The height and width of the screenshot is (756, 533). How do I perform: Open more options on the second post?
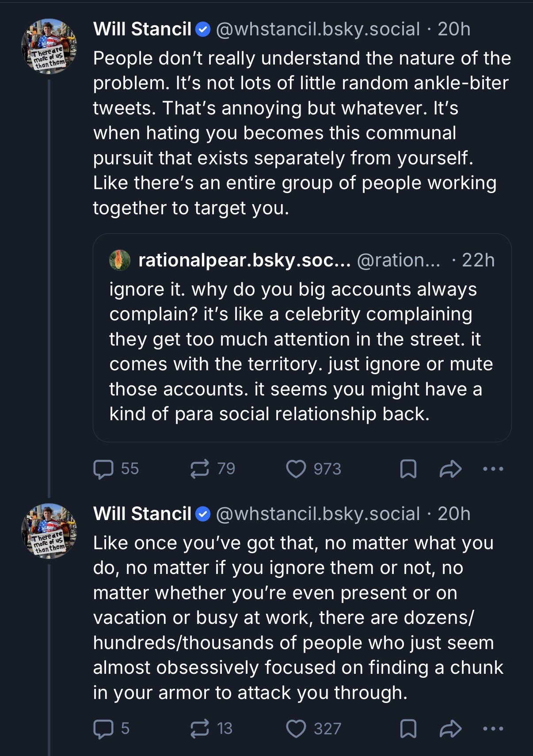[493, 729]
